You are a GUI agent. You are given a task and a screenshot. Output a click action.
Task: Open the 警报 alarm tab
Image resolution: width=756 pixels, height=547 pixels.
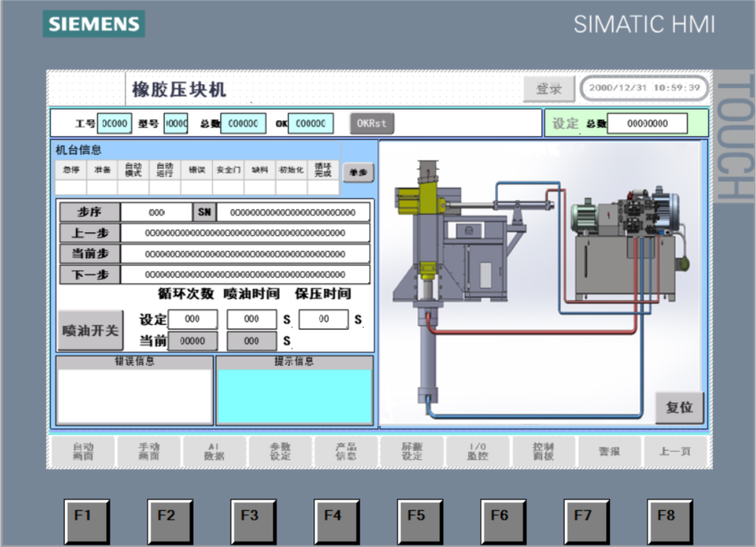609,451
